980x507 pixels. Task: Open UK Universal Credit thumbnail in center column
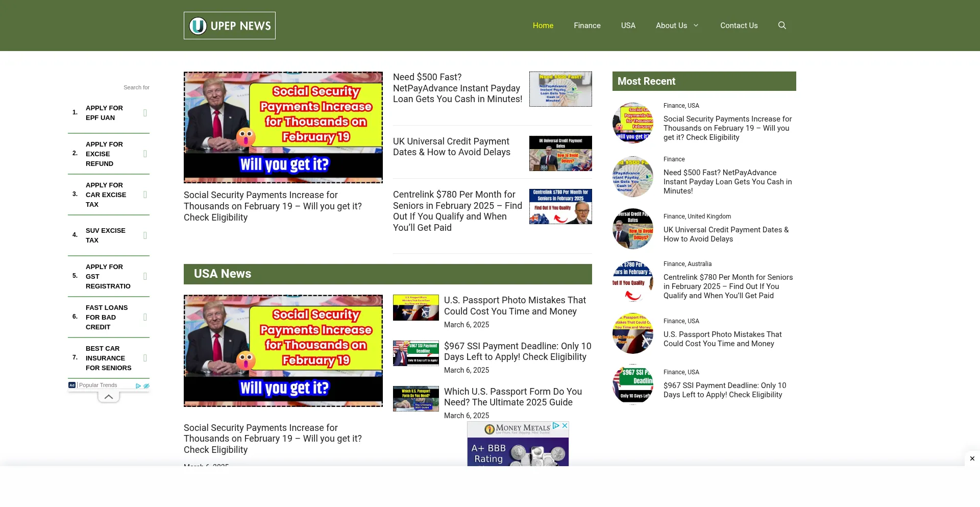tap(560, 153)
